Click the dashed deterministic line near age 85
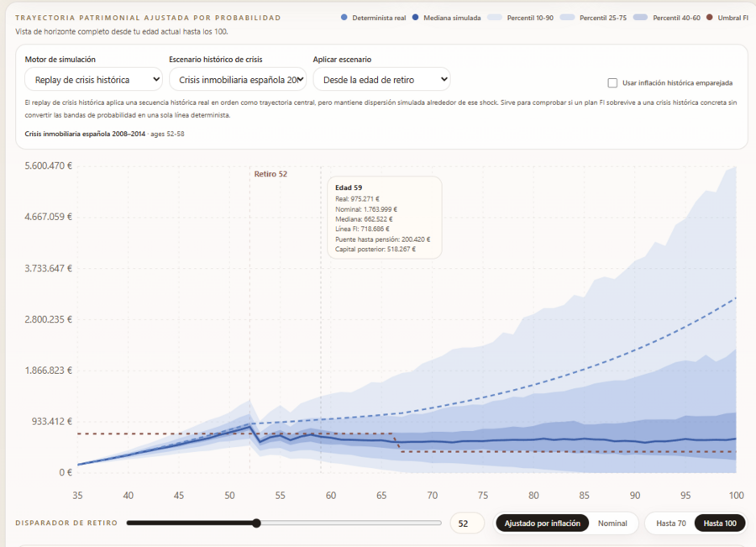This screenshot has width=756, height=547. tap(584, 369)
